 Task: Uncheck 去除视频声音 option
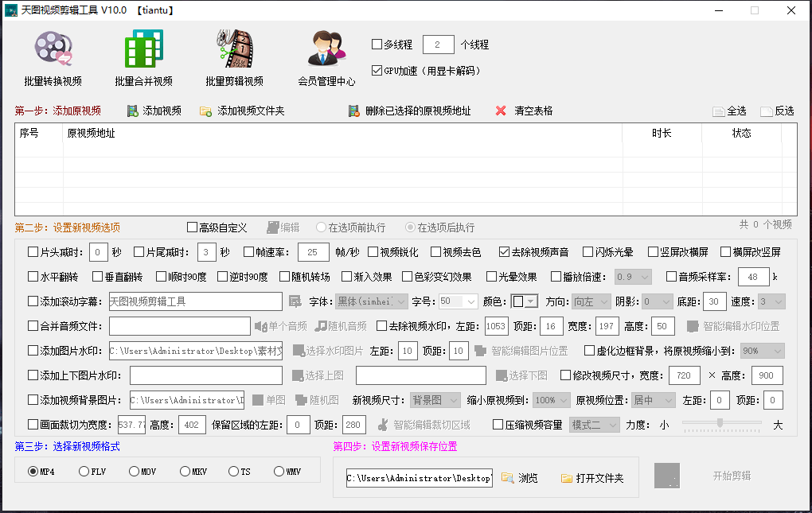tap(505, 252)
